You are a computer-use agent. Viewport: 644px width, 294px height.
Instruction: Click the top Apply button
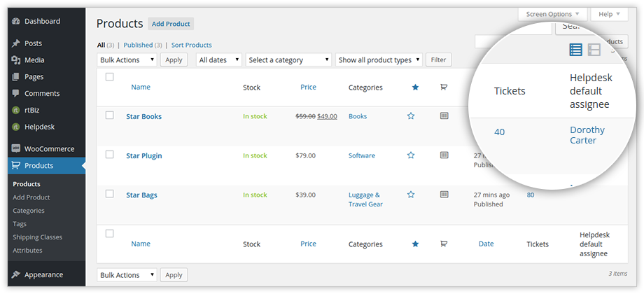(174, 60)
